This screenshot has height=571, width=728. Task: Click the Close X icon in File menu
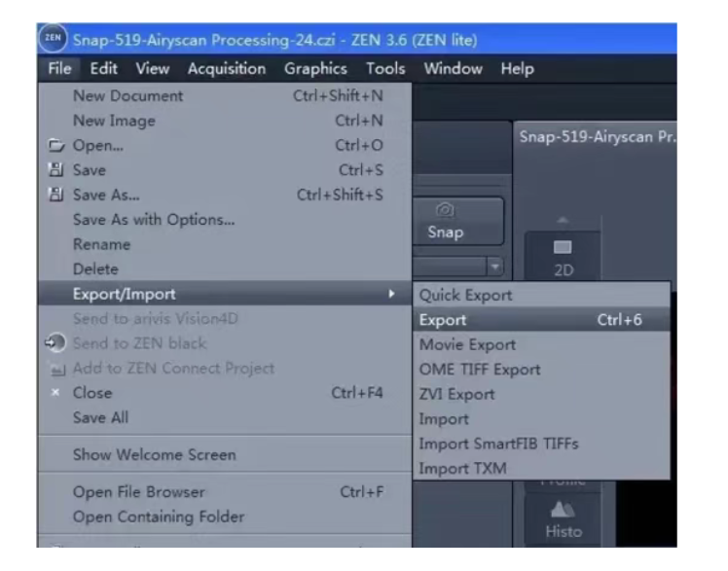coord(55,393)
